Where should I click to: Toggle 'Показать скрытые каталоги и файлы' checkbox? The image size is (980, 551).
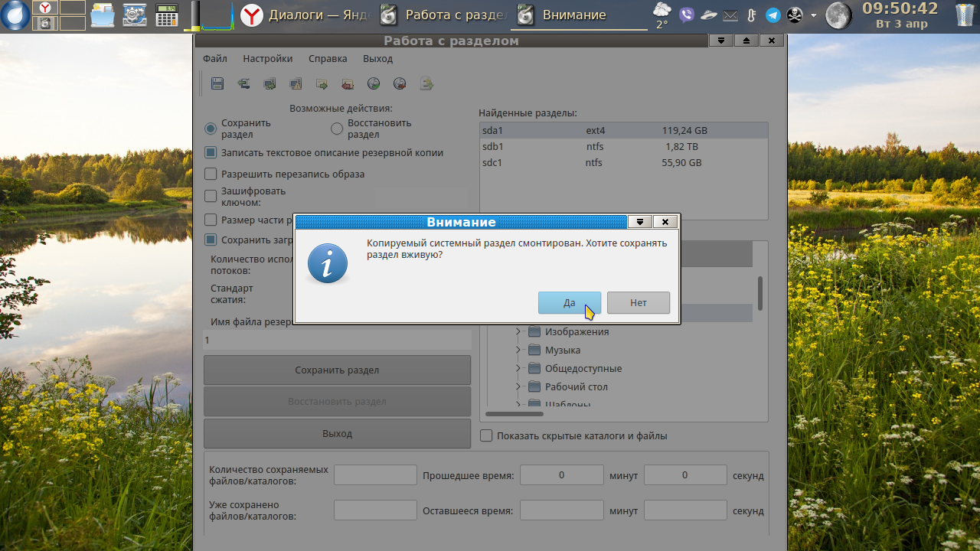pos(486,435)
